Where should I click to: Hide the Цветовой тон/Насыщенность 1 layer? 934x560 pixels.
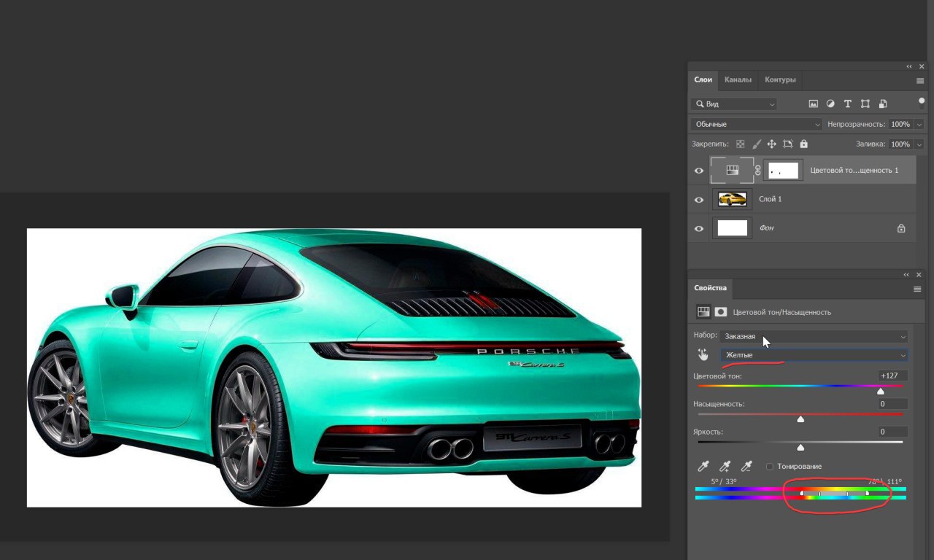pos(699,171)
